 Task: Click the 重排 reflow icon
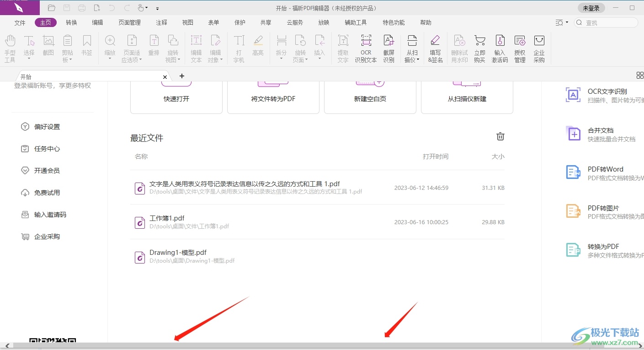[154, 46]
